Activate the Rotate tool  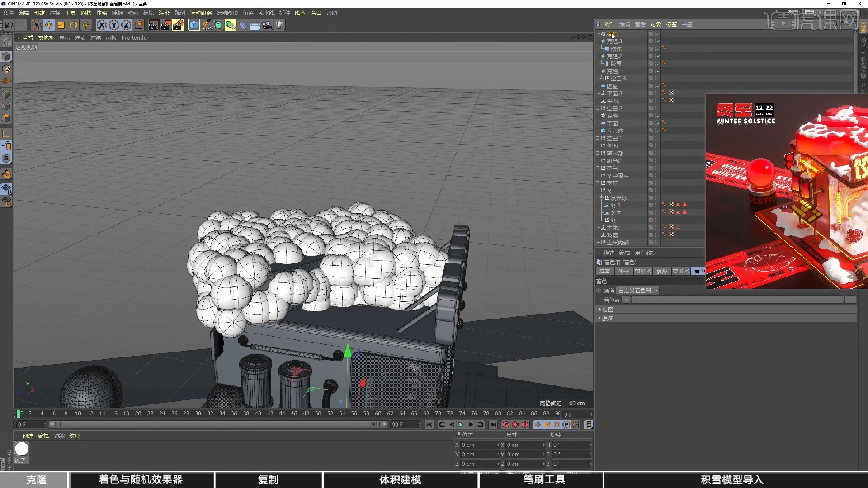(73, 25)
